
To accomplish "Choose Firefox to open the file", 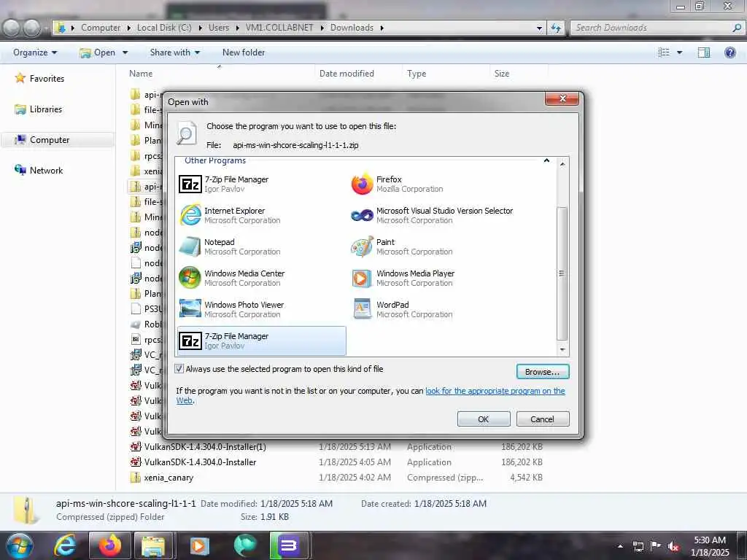I will [433, 184].
